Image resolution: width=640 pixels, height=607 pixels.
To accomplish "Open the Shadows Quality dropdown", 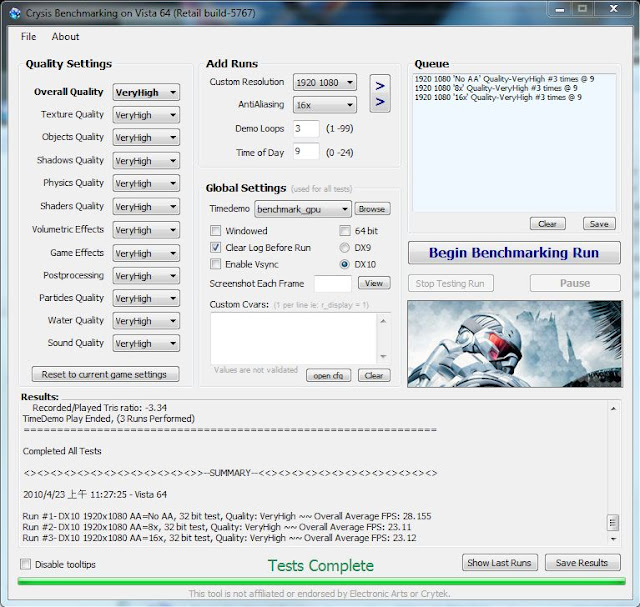I will (146, 160).
